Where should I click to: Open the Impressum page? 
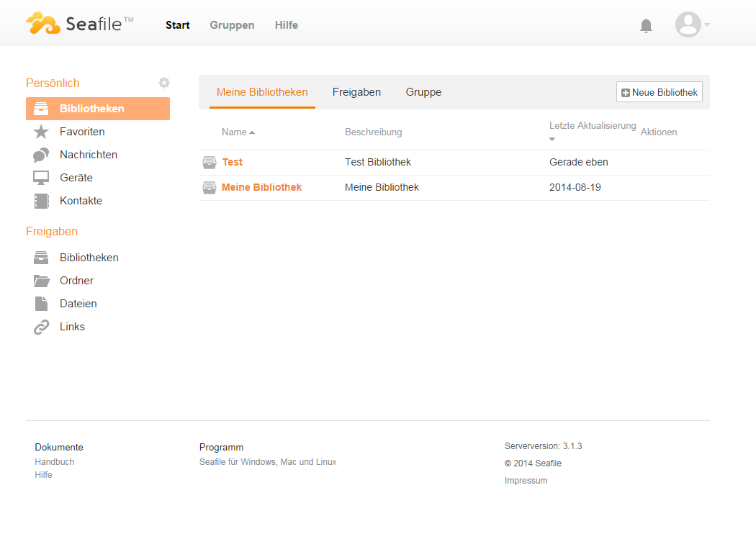click(x=526, y=480)
